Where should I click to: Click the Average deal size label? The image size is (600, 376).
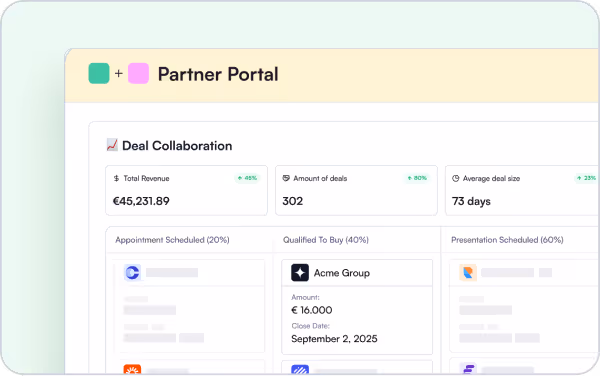tap(491, 179)
